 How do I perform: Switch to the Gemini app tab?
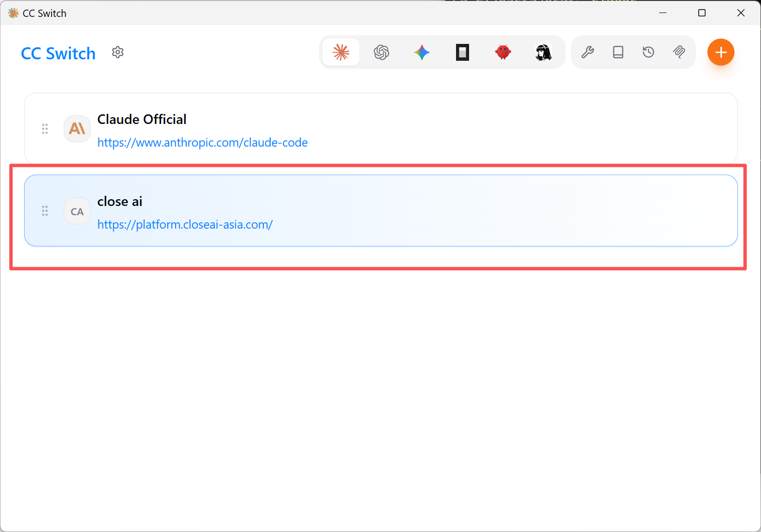(x=422, y=52)
